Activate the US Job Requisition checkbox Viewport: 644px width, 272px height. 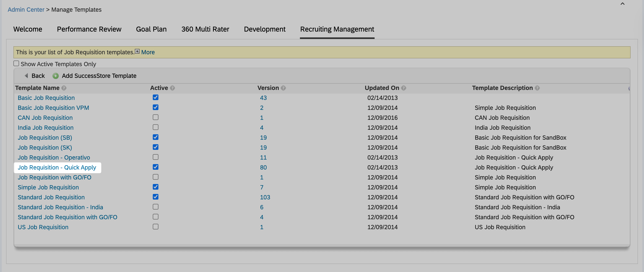pyautogui.click(x=156, y=227)
